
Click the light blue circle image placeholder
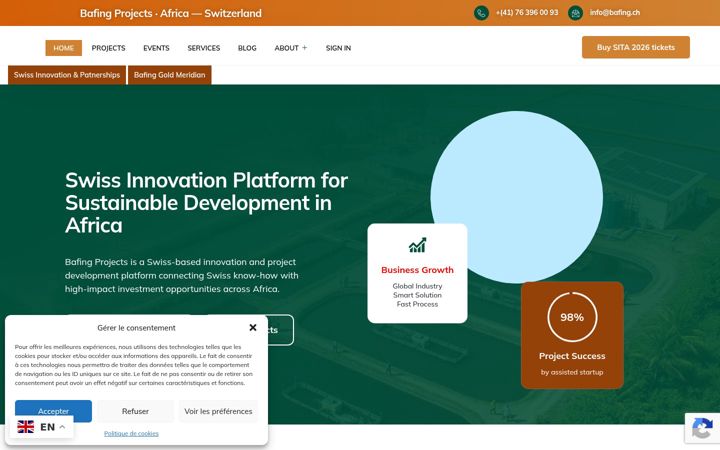(x=516, y=197)
